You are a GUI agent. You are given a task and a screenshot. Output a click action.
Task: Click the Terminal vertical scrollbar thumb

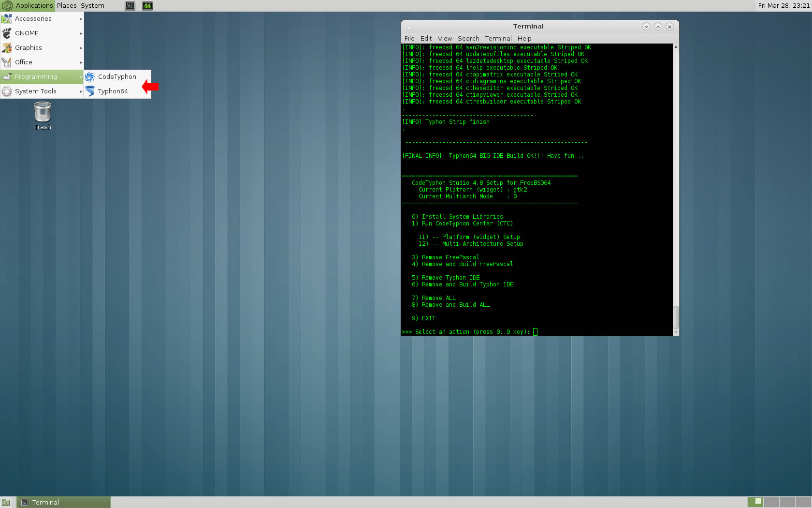(x=676, y=317)
